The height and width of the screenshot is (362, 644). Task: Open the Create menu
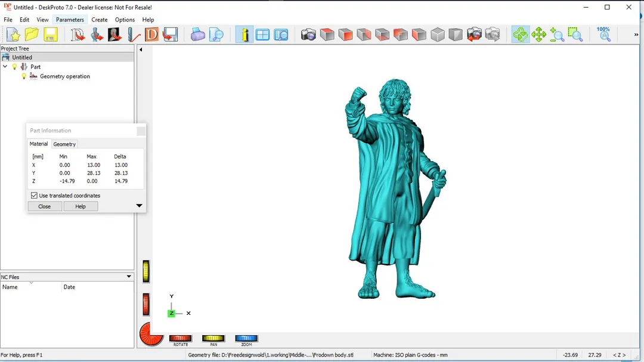point(100,20)
